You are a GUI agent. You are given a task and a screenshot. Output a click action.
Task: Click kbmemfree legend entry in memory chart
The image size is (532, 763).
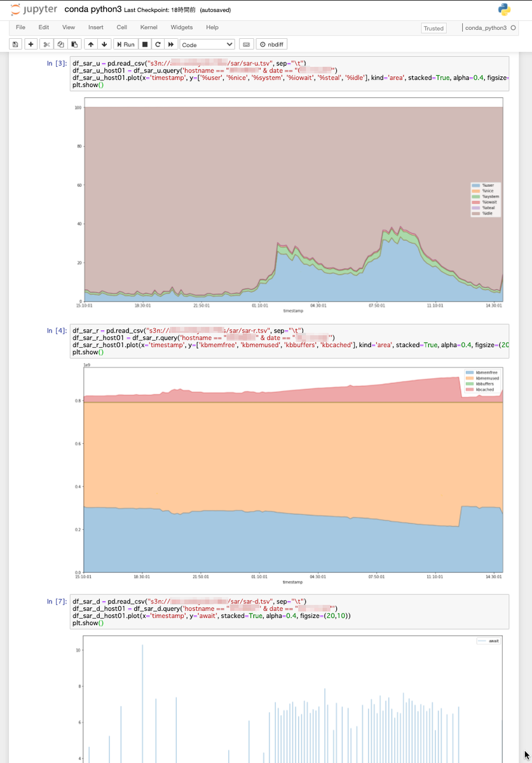(x=482, y=371)
